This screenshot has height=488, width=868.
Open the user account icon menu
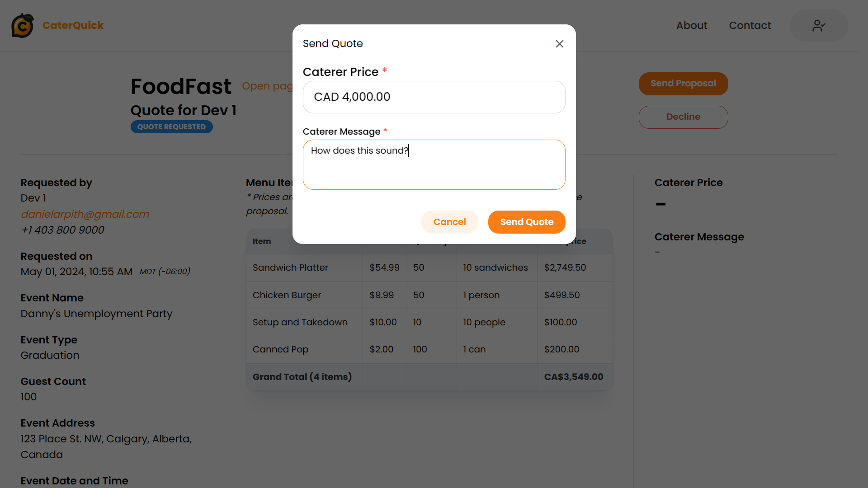(819, 26)
